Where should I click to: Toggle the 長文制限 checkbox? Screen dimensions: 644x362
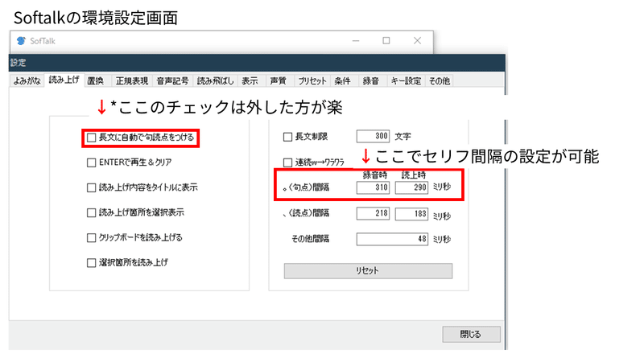click(287, 137)
